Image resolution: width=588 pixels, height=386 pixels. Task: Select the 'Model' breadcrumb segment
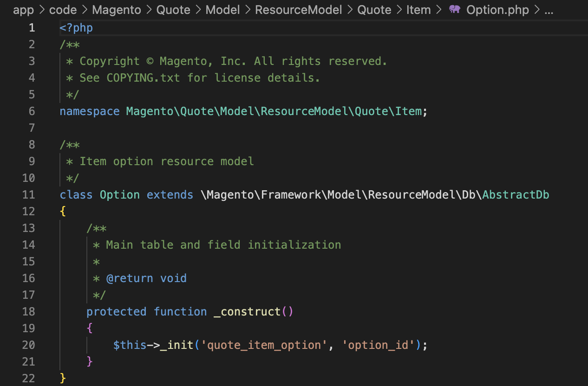(x=223, y=10)
